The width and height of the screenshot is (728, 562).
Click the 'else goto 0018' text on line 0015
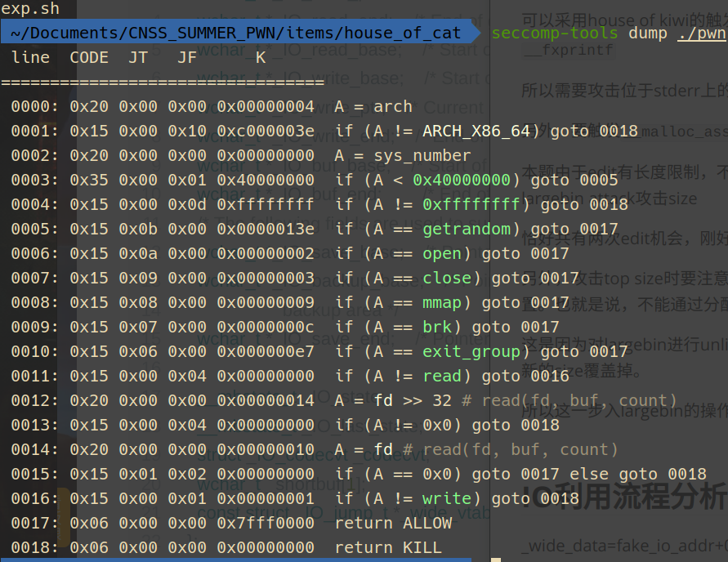pyautogui.click(x=638, y=475)
